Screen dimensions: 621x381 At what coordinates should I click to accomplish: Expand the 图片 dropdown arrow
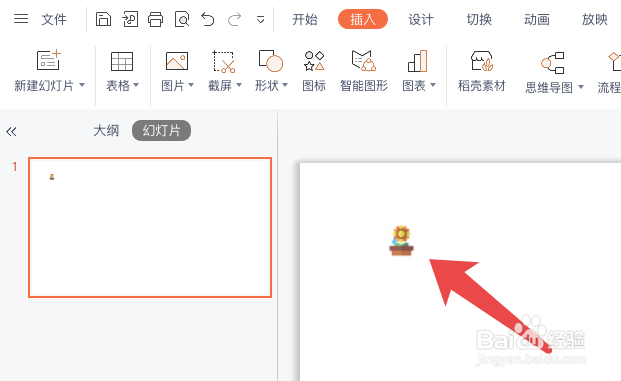[x=191, y=85]
